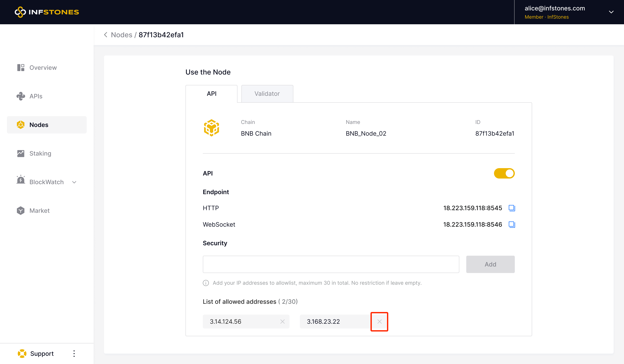Click the Overview sidebar icon
624x364 pixels.
pos(21,68)
